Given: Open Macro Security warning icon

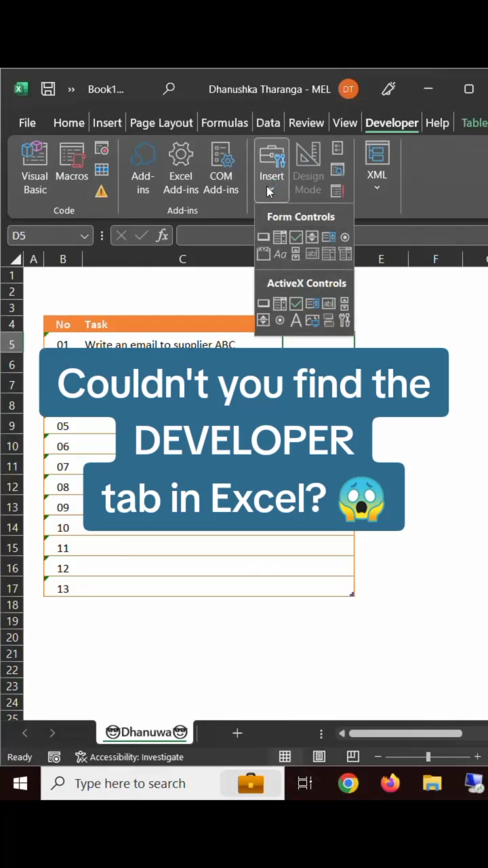Looking at the screenshot, I should pyautogui.click(x=102, y=191).
